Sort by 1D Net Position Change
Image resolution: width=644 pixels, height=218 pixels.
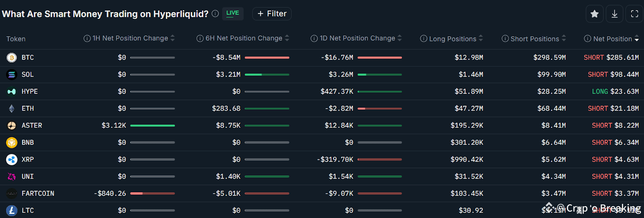(x=400, y=38)
